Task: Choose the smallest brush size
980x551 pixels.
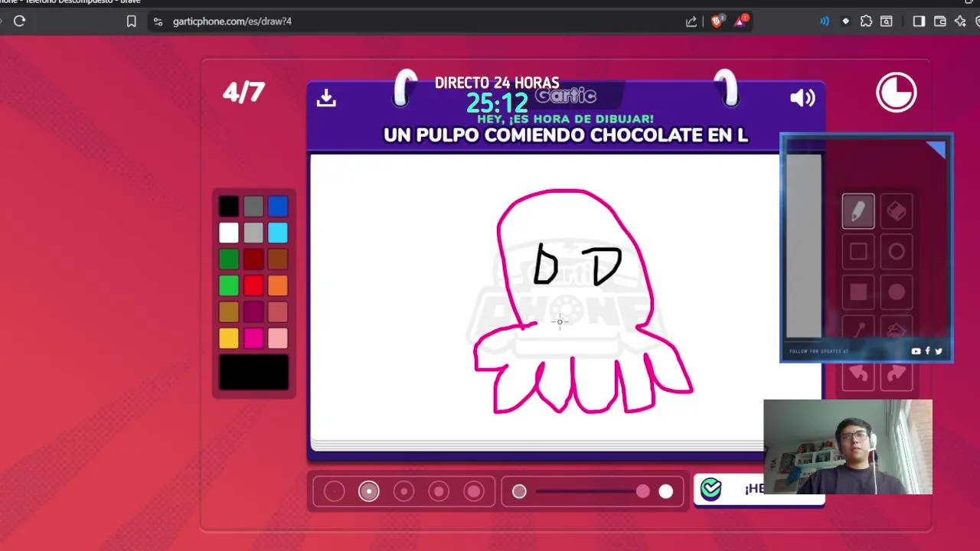Action: pos(334,491)
